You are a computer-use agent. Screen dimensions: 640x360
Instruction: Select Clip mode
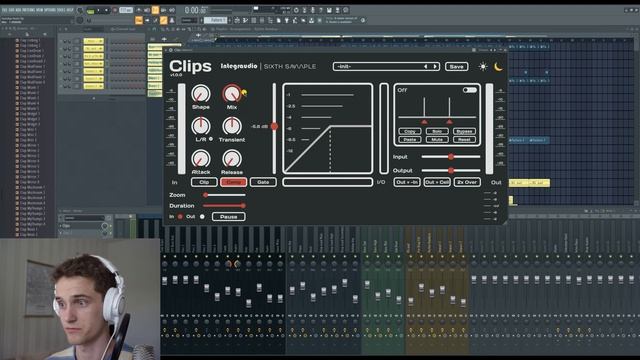pos(204,182)
